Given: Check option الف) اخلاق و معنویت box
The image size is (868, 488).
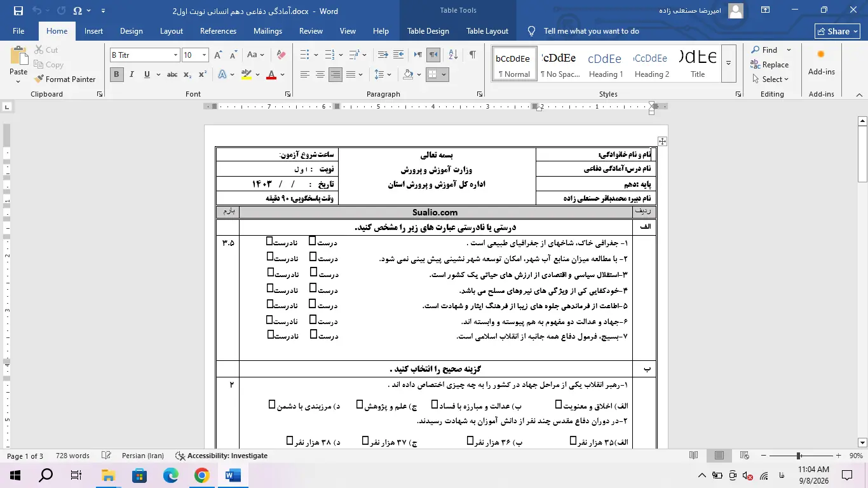Looking at the screenshot, I should (559, 404).
